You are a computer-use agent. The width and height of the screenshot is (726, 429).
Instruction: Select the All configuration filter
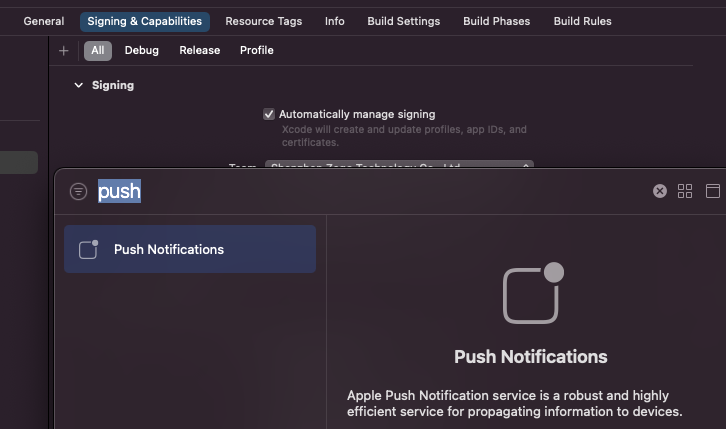98,50
